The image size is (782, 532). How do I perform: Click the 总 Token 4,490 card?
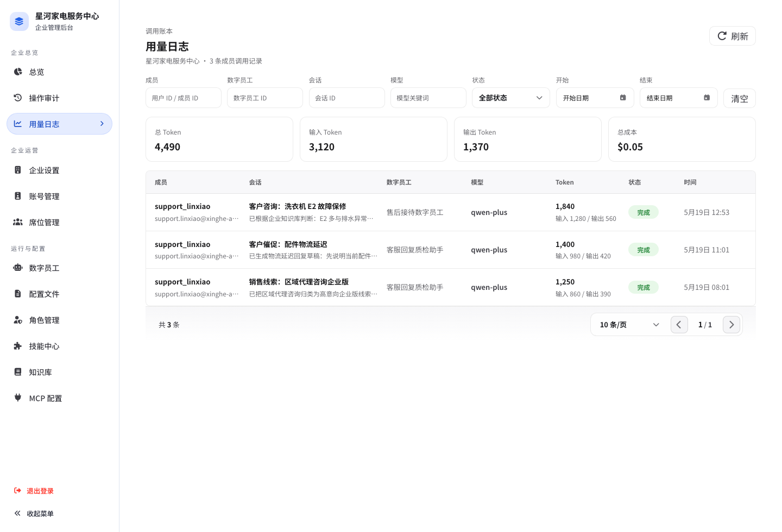click(x=219, y=140)
